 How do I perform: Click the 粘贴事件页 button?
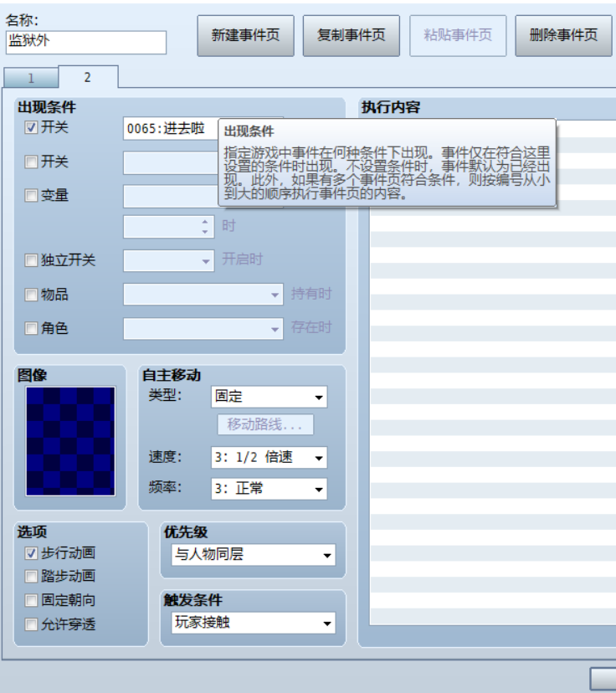pyautogui.click(x=458, y=35)
